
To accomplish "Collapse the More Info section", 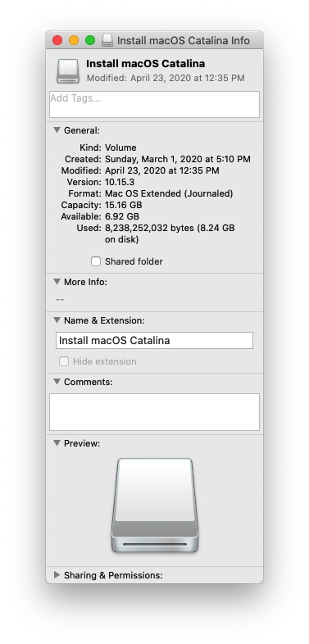I will 57,282.
